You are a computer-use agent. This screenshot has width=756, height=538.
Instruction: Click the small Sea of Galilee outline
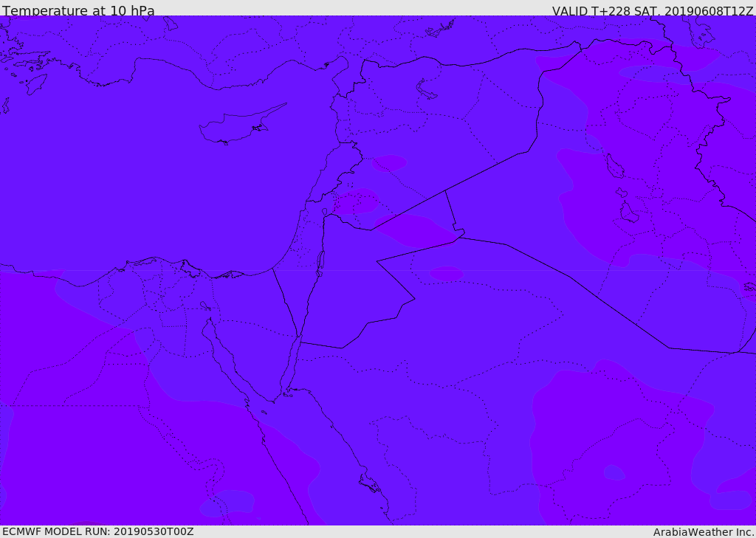pyautogui.click(x=325, y=211)
